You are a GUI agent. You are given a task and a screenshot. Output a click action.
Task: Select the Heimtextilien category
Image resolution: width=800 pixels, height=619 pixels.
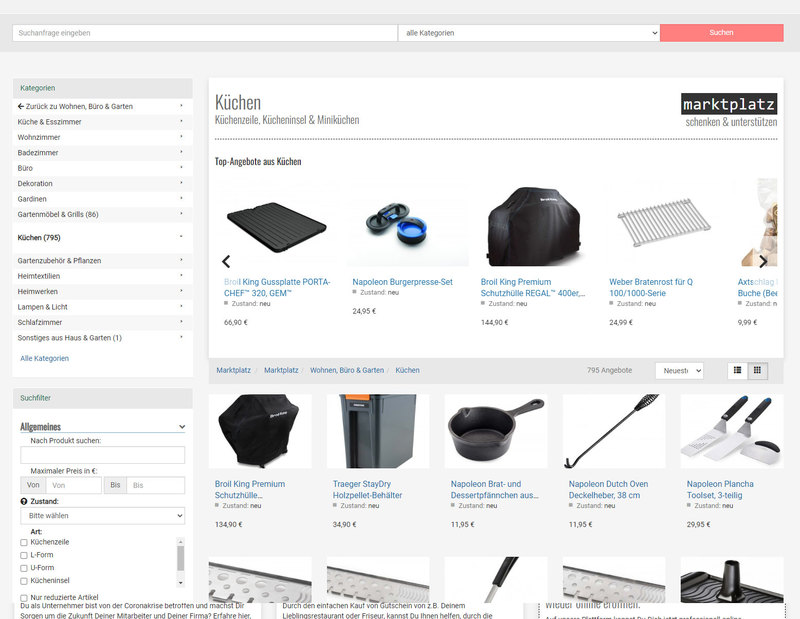pos(39,276)
